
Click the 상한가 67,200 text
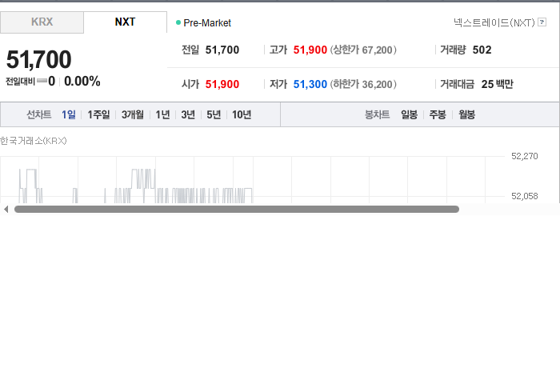point(363,50)
